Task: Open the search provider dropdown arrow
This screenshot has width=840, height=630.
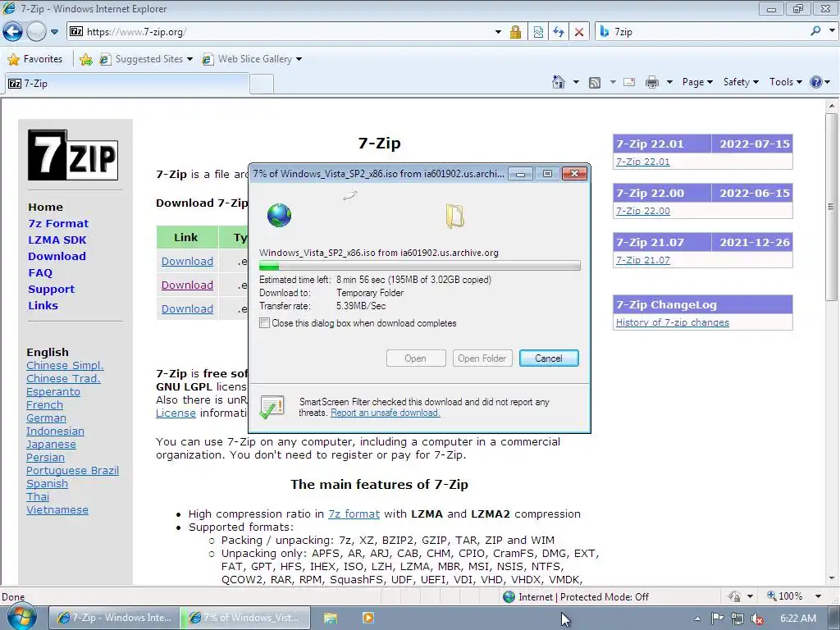Action: click(x=832, y=32)
